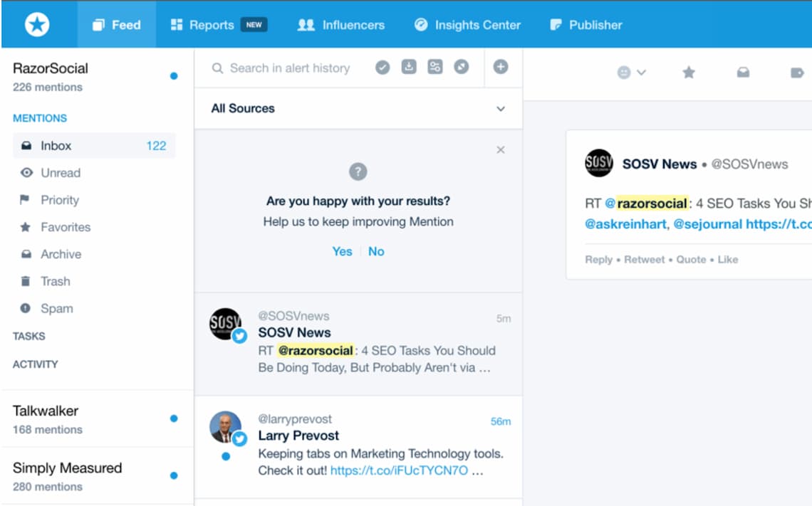Answer Yes to the feedback question
This screenshot has width=812, height=506.
coord(342,251)
